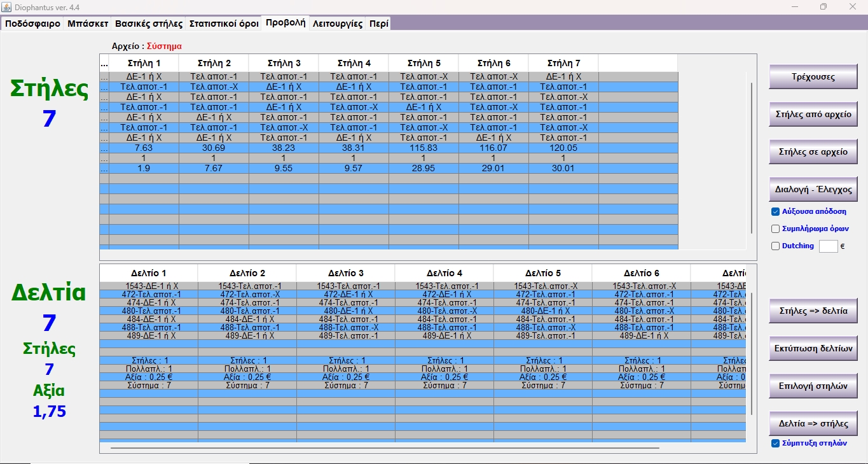Select the Στήλη 4 column header

point(354,64)
